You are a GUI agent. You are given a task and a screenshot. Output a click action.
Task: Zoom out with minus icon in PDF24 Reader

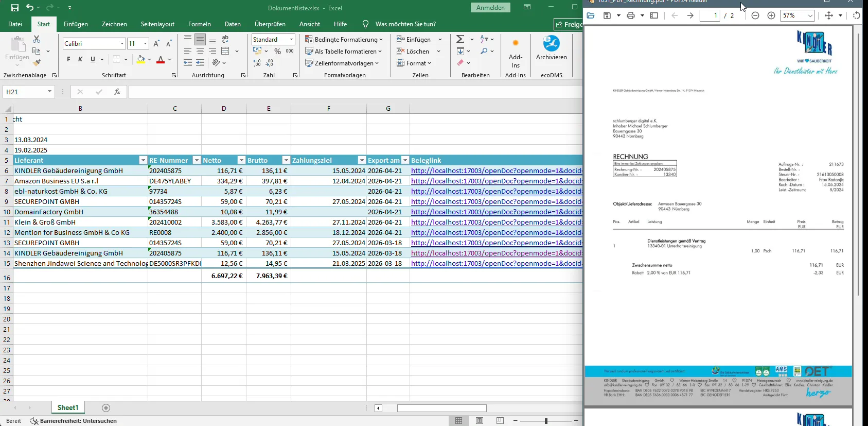tap(755, 15)
